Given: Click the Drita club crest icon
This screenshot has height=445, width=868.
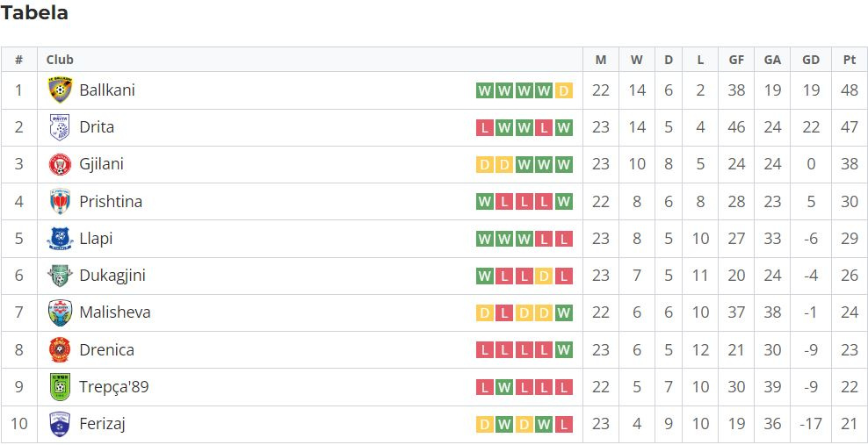Looking at the screenshot, I should tap(60, 127).
